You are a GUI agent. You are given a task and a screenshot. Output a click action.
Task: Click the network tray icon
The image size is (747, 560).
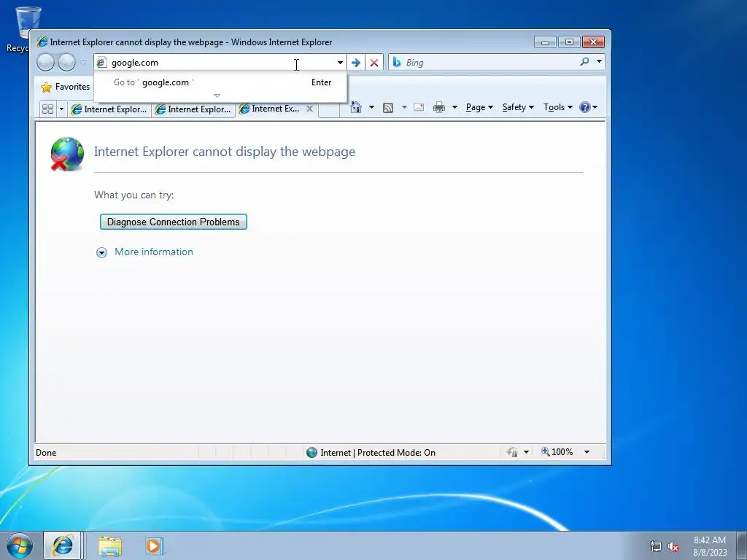point(656,546)
